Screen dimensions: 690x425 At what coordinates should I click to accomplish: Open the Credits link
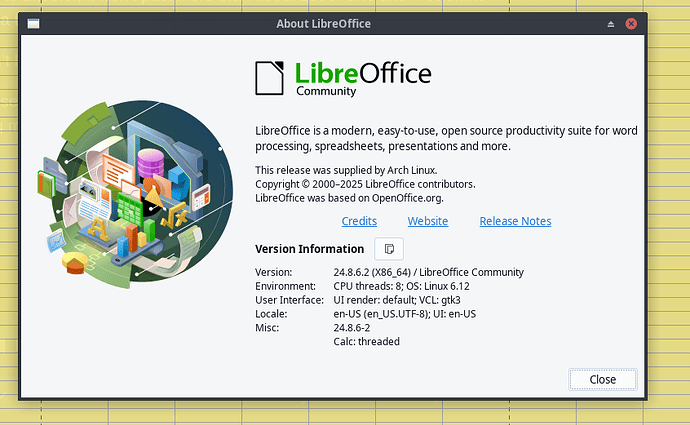359,221
